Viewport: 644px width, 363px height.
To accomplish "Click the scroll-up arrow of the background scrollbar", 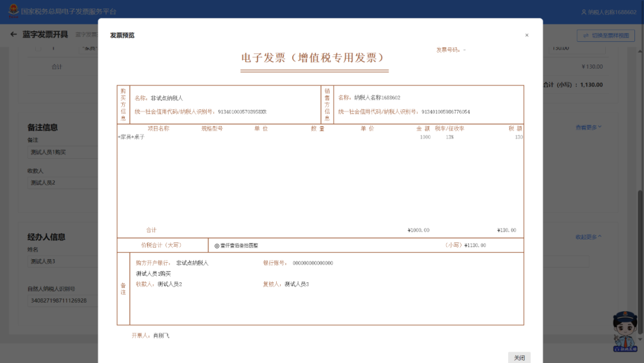I will (640, 51).
